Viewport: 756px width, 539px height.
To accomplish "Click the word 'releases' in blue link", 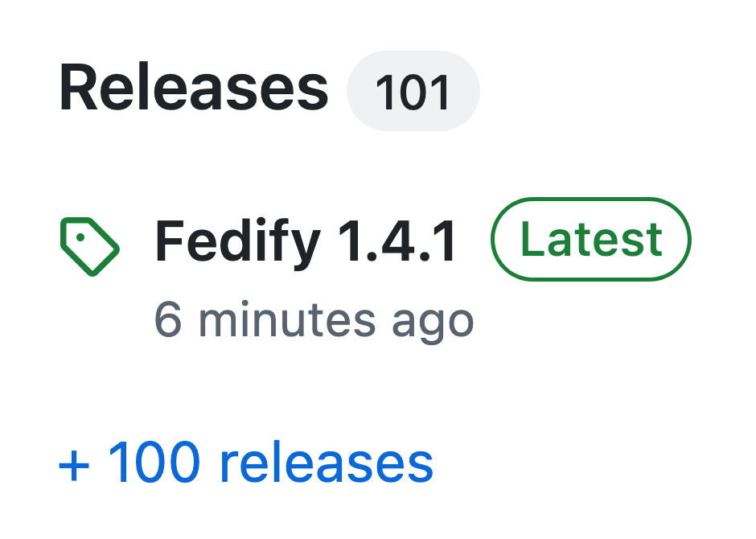I will click(326, 464).
